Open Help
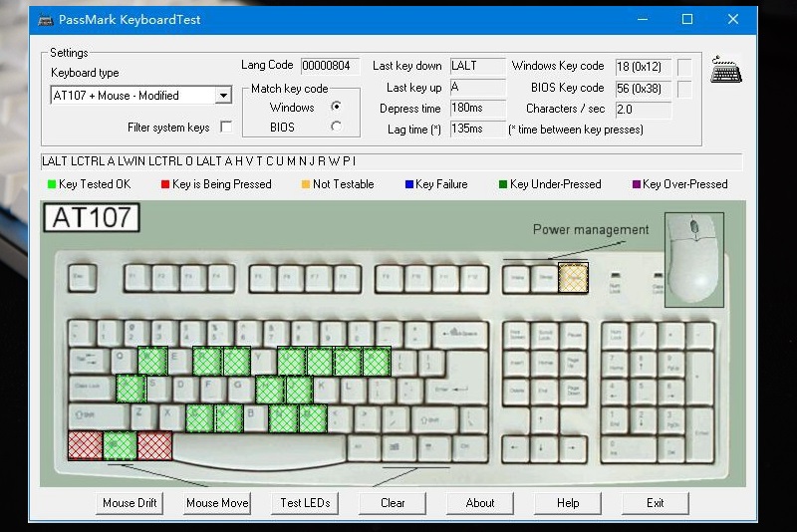This screenshot has width=797, height=532. tap(568, 503)
